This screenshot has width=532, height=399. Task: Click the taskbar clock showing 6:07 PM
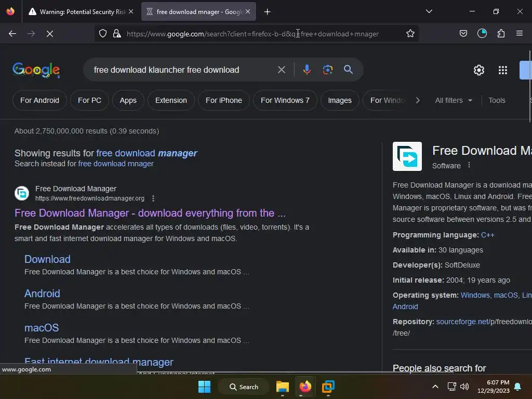pos(494,387)
